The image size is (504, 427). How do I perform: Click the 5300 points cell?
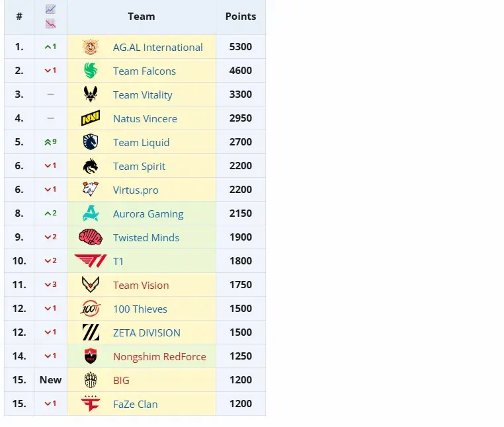click(x=241, y=47)
